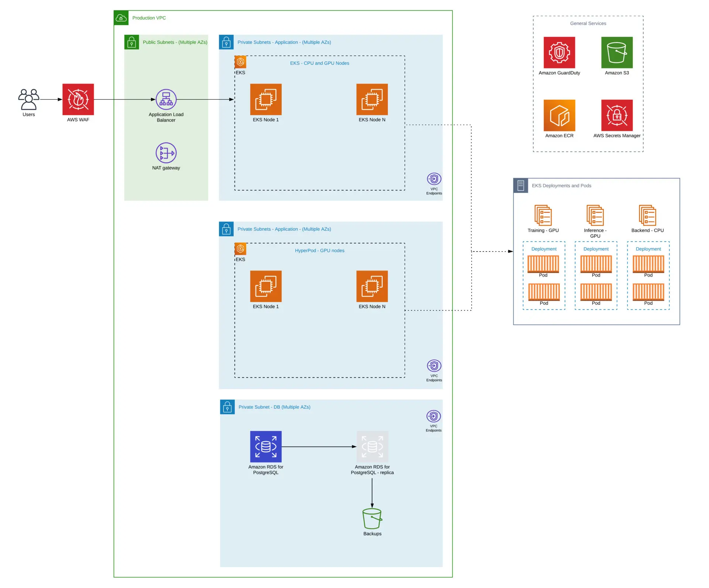Select the Amazon ECR icon
The image size is (709, 588).
pos(559,115)
